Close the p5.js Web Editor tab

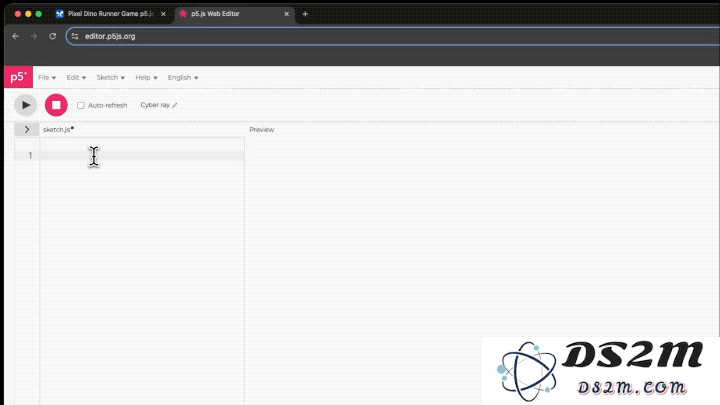(287, 14)
